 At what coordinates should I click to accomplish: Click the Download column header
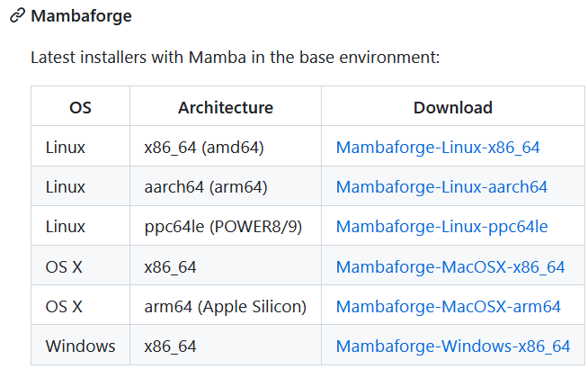click(452, 107)
